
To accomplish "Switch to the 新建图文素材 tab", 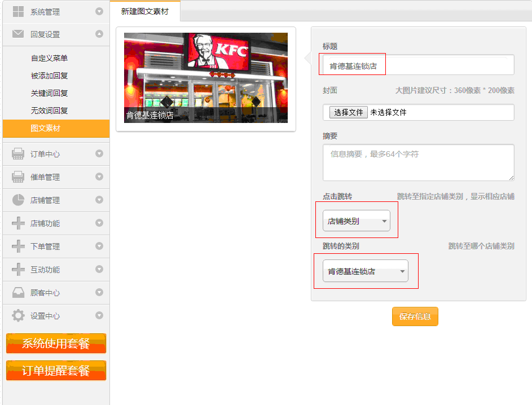I will [x=145, y=11].
